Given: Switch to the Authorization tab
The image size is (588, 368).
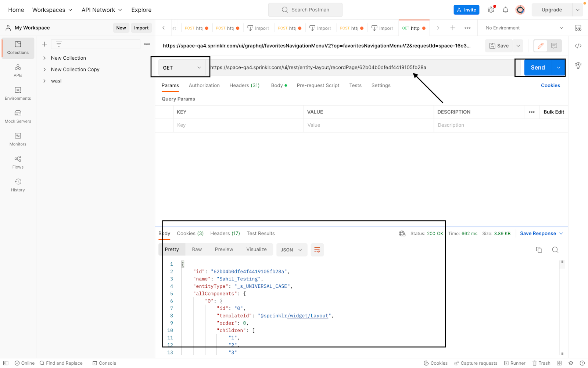Looking at the screenshot, I should click(x=204, y=85).
